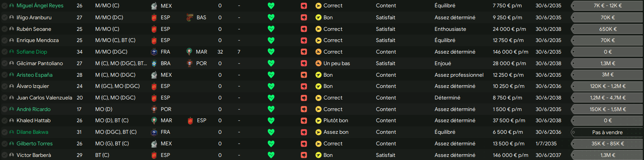The height and width of the screenshot is (160, 644).
Task: Click the 35K € - 85K € value tag
Action: [x=607, y=143]
